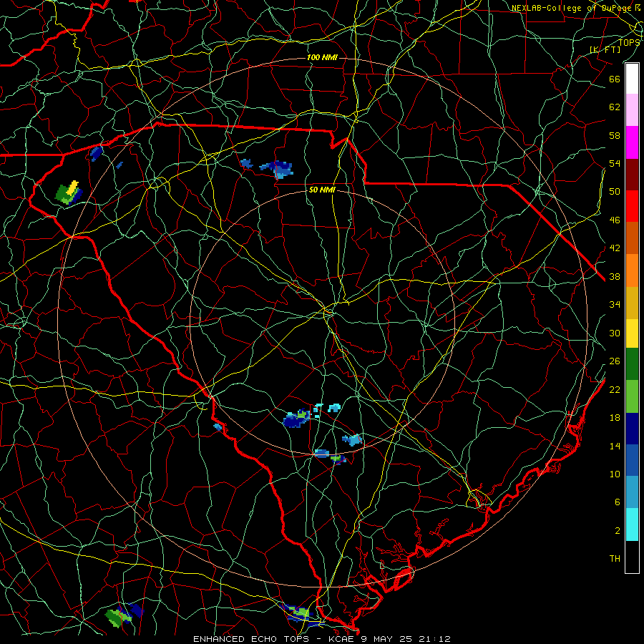Select the light pink legend color block
644x644 pixels.
[632, 110]
